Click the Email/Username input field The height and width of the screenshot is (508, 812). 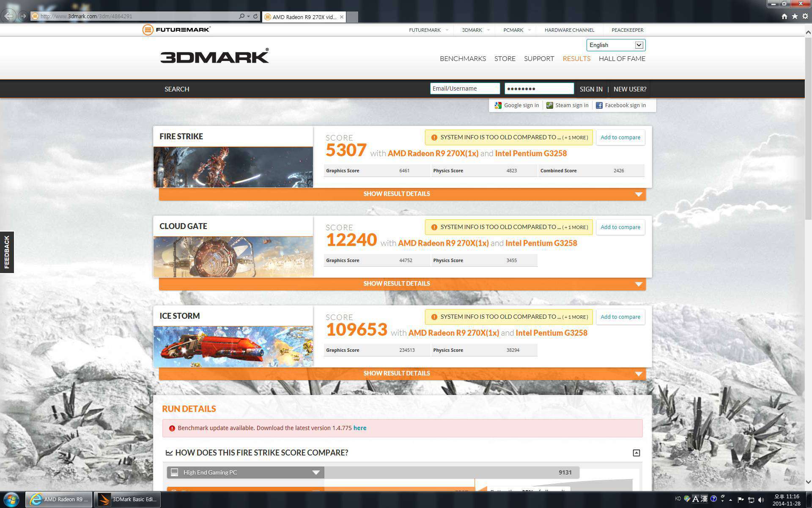coord(465,88)
